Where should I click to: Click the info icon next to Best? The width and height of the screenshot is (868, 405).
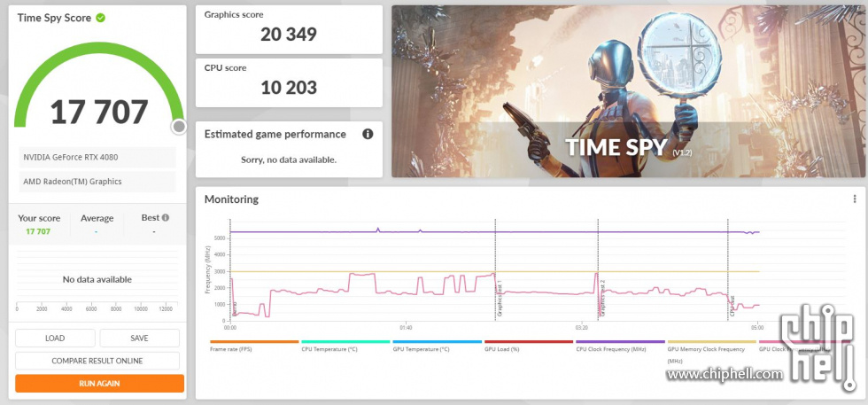pos(165,218)
